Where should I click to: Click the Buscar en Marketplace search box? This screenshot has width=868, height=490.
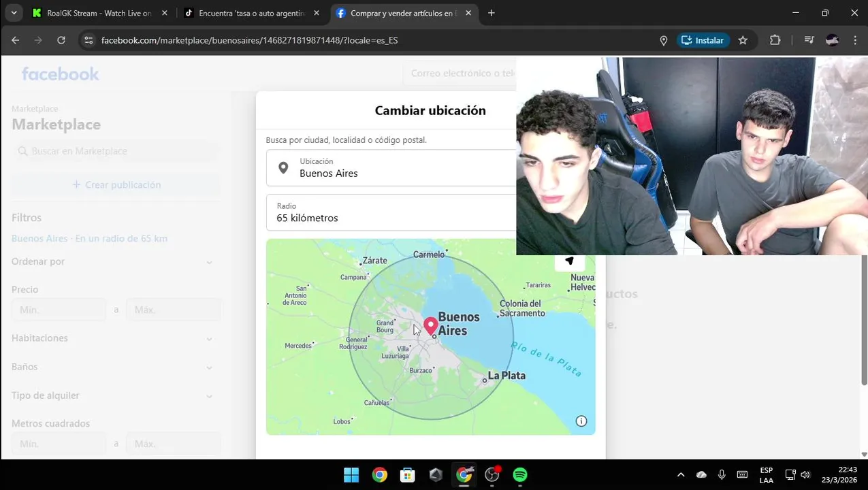[116, 151]
